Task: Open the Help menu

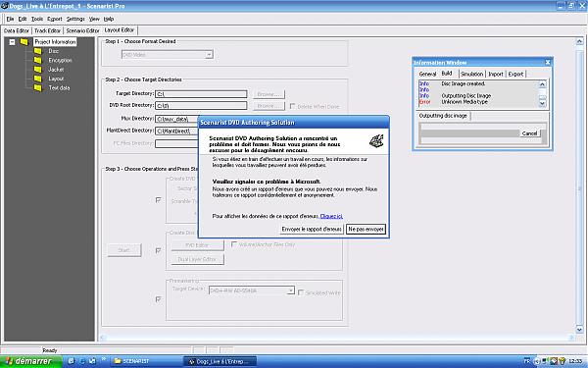Action: (x=109, y=19)
